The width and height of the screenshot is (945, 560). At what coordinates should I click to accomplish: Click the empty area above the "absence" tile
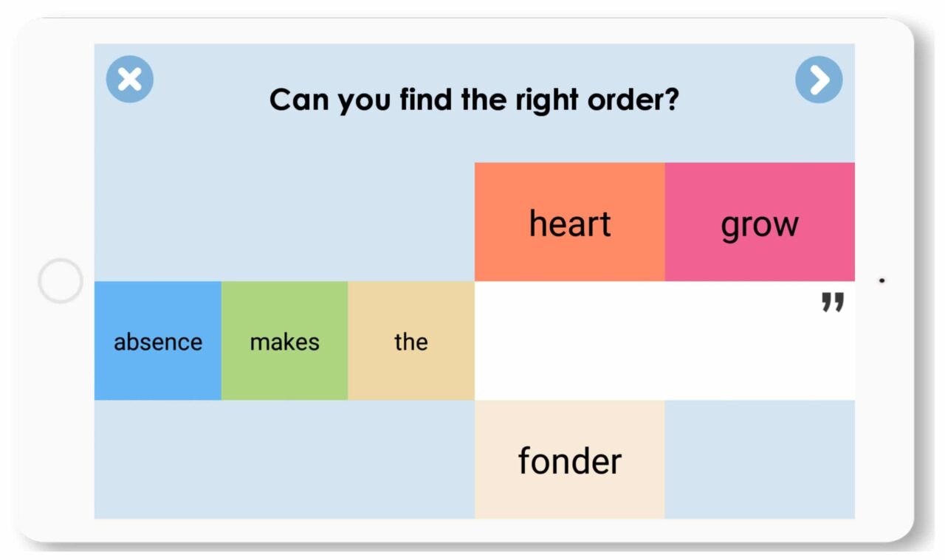point(158,221)
